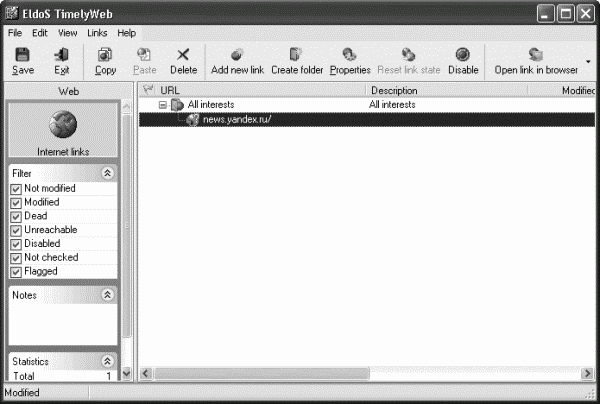Viewport: 600px width, 404px height.
Task: Select the Internet links button
Action: (63, 130)
